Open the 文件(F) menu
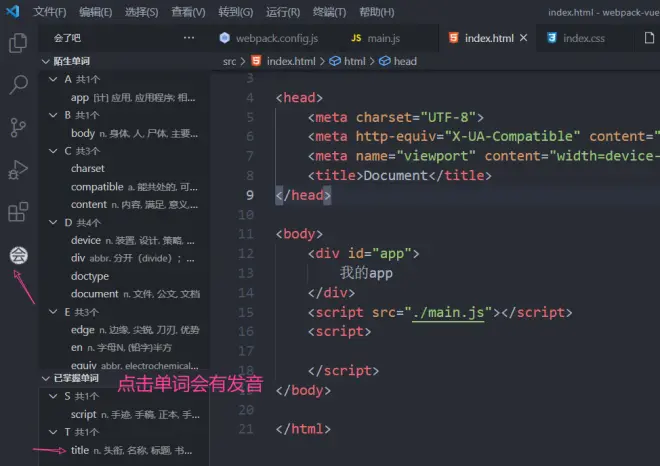Screen dimensions: 660x466 click(50, 12)
